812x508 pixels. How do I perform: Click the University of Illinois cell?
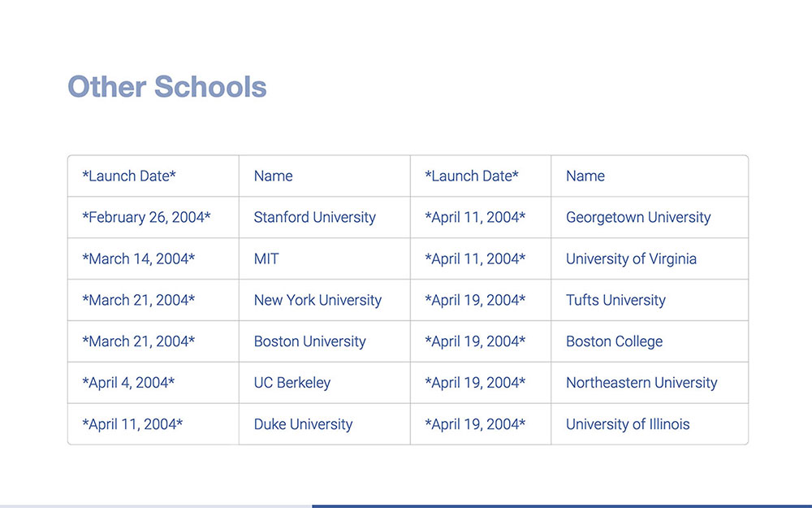627,424
